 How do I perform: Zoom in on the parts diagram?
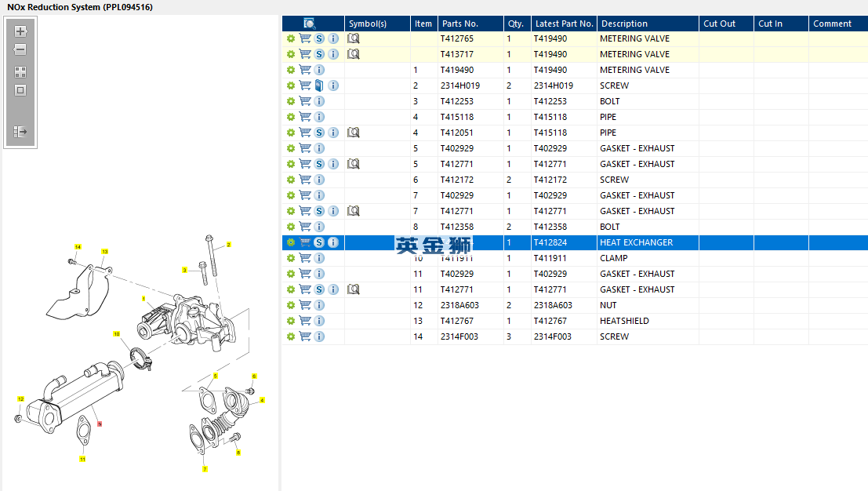(x=20, y=31)
